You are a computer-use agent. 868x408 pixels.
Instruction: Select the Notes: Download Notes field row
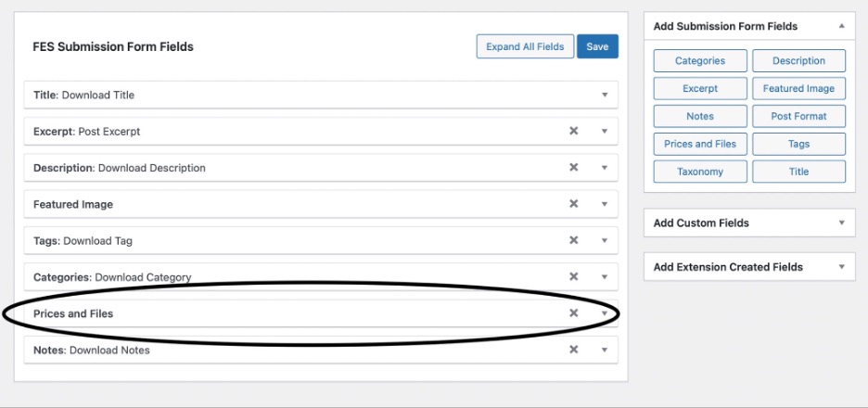click(x=321, y=350)
